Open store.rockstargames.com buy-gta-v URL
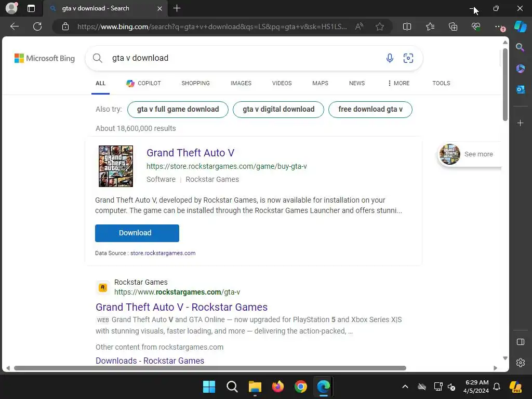The height and width of the screenshot is (399, 532). pyautogui.click(x=227, y=166)
